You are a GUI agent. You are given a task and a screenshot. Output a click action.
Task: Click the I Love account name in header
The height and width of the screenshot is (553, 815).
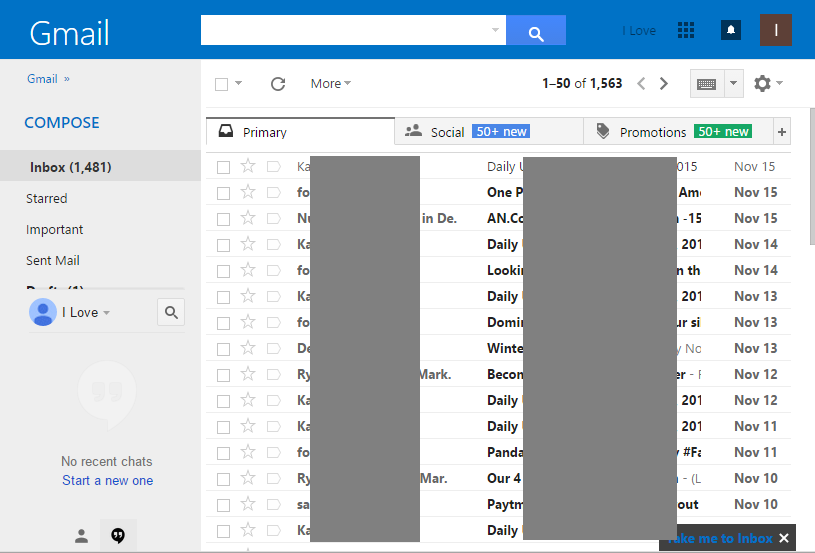[x=639, y=31]
